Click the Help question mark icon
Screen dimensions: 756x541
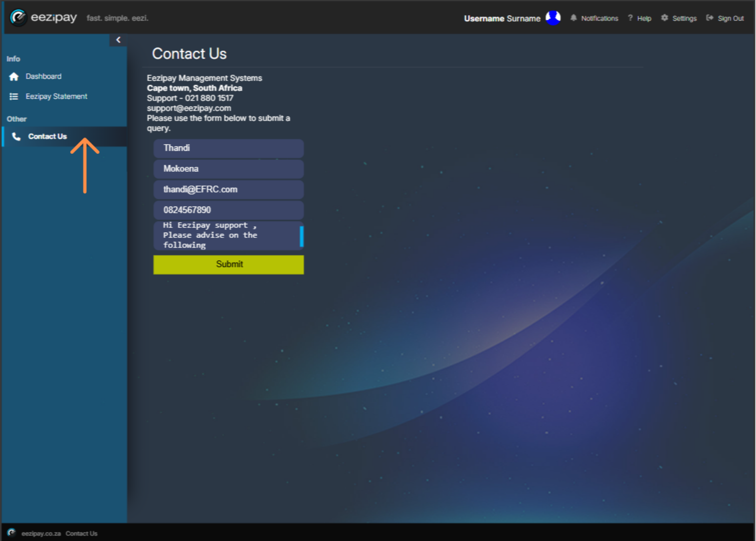coord(630,18)
